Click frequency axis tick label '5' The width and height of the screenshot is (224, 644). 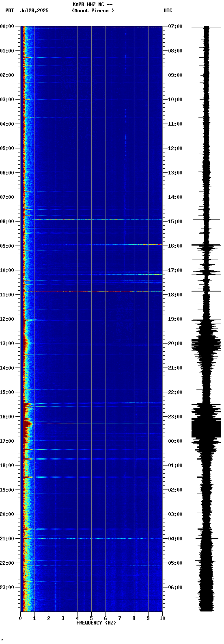[91, 618]
